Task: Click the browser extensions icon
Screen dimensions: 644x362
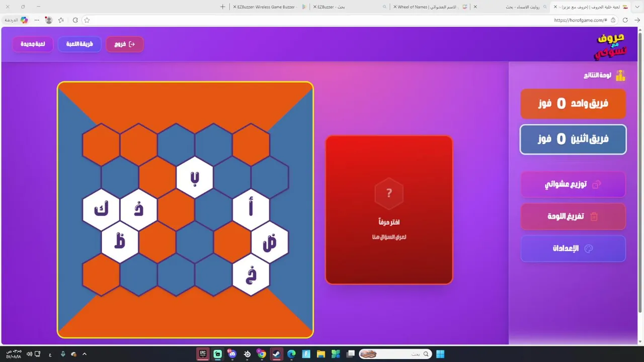Action: point(75,20)
